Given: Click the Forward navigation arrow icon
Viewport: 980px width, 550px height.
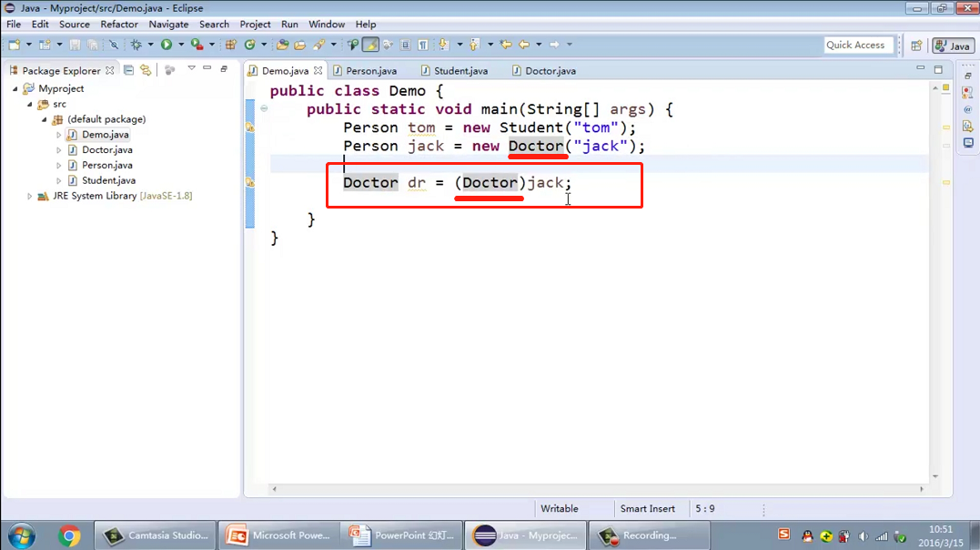Looking at the screenshot, I should coord(554,45).
